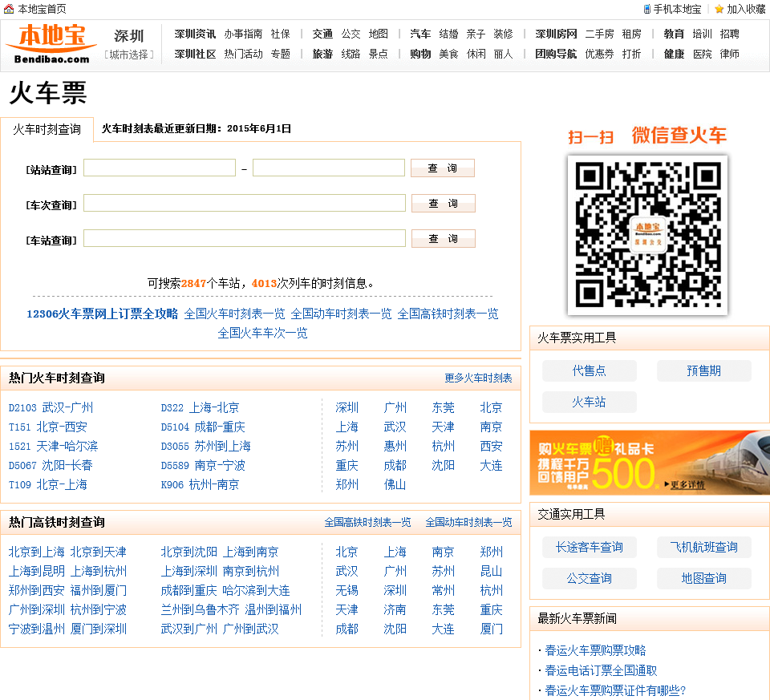Screen dimensions: 770x700
Task: Click 昆山 city link
Action: coord(491,572)
